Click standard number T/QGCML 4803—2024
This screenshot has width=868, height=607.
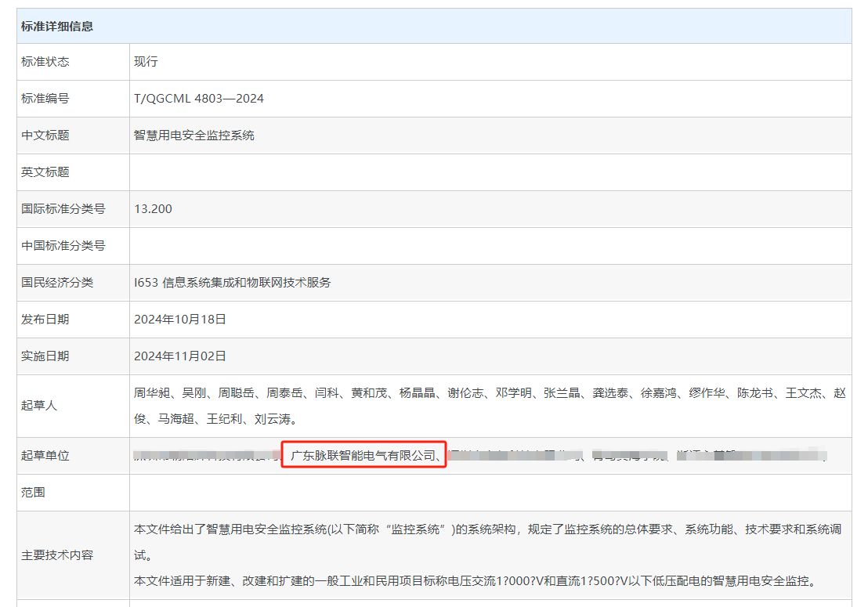pyautogui.click(x=199, y=99)
